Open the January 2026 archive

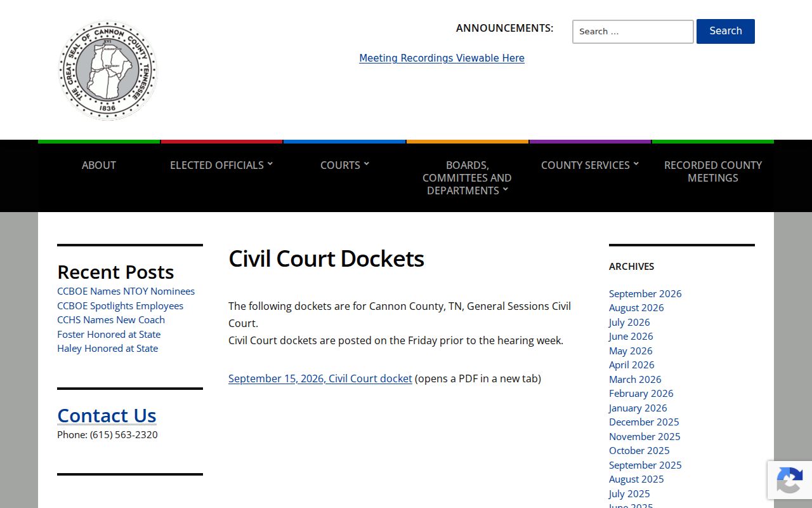click(x=638, y=408)
